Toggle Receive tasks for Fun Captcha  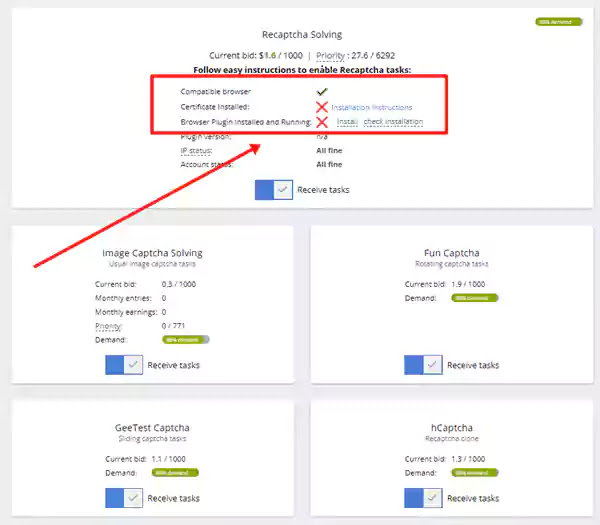(x=423, y=365)
